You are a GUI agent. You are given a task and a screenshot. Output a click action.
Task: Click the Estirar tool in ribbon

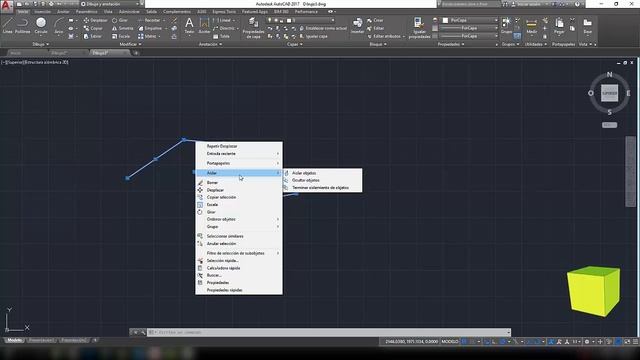pyautogui.click(x=92, y=36)
